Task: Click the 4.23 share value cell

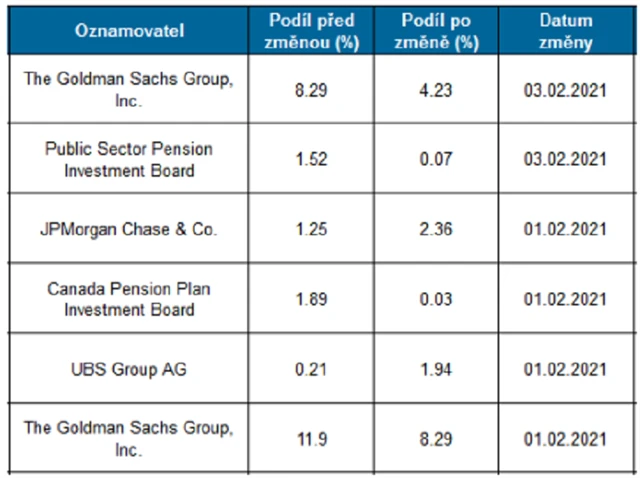Action: (437, 88)
